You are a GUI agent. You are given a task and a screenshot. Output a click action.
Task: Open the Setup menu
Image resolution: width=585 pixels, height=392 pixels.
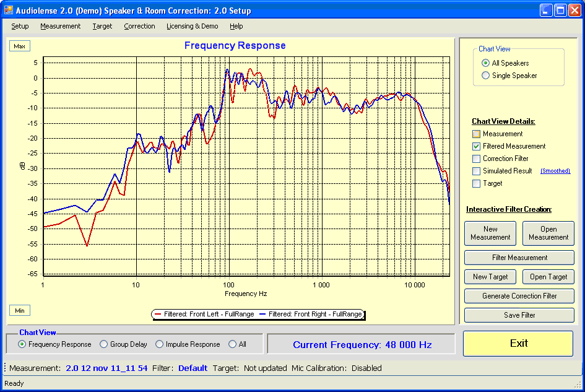[x=20, y=26]
